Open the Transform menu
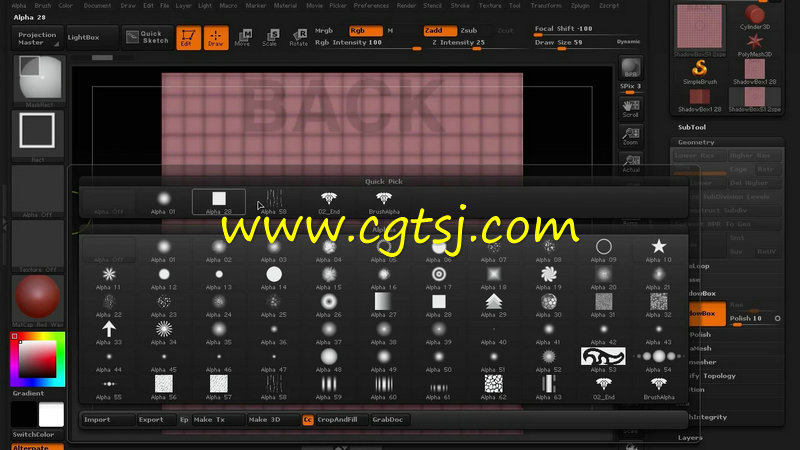 click(546, 6)
